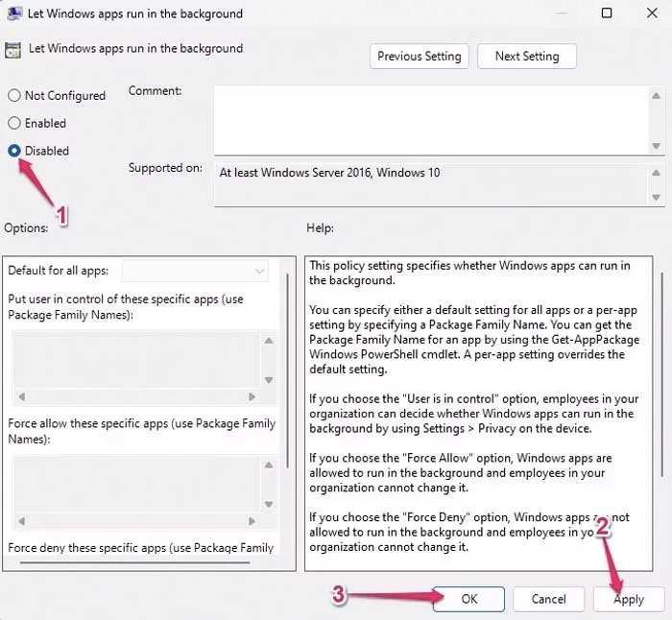Click Apply to save the policy
Screen dimensions: 672x620
(x=629, y=598)
